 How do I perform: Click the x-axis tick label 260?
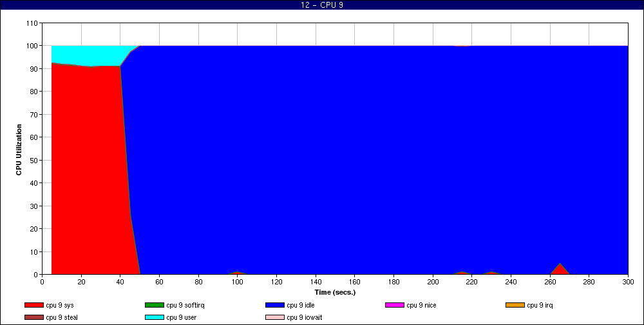coord(550,282)
